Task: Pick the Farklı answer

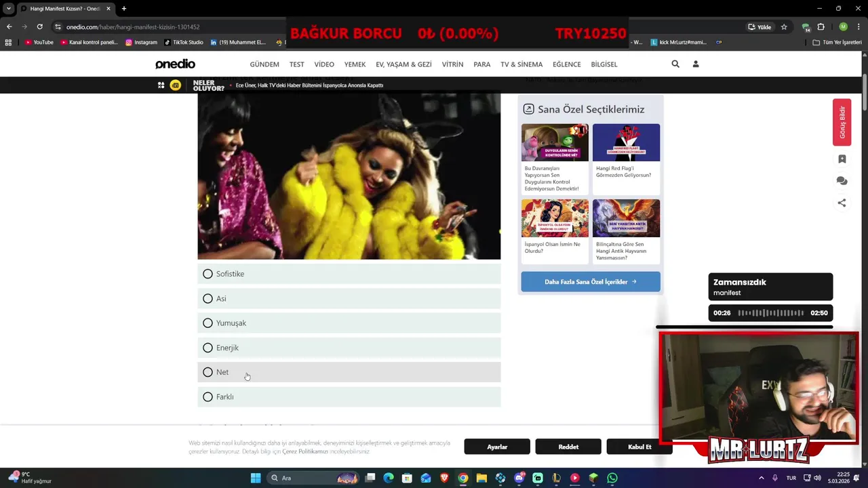Action: [x=349, y=397]
